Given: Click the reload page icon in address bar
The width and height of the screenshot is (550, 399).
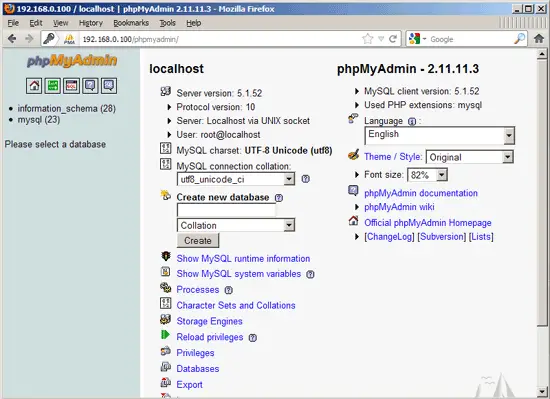Looking at the screenshot, I should [393, 39].
